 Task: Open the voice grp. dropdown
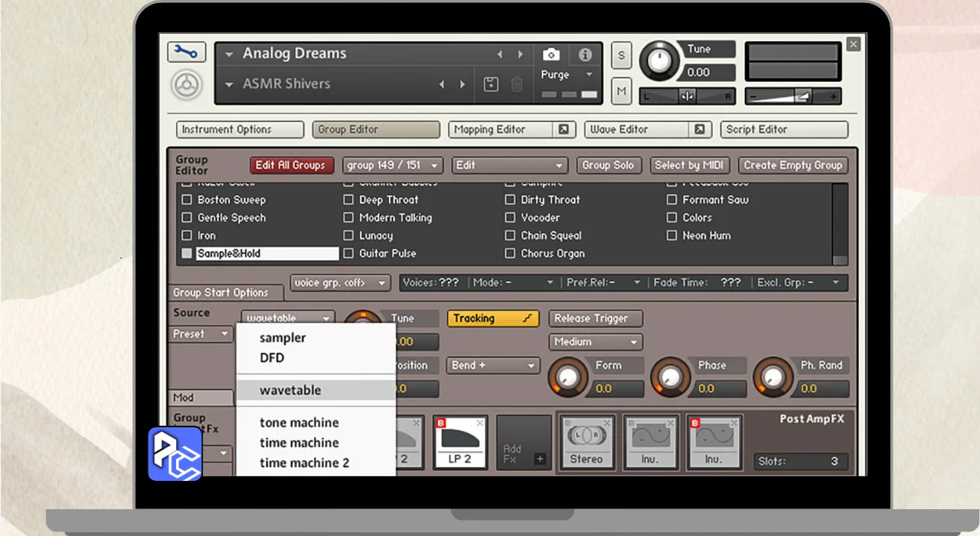coord(340,283)
